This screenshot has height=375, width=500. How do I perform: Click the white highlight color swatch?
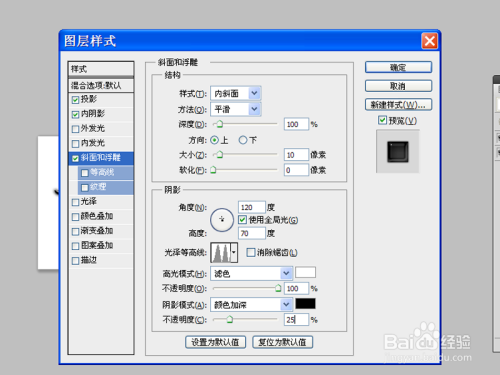point(305,272)
